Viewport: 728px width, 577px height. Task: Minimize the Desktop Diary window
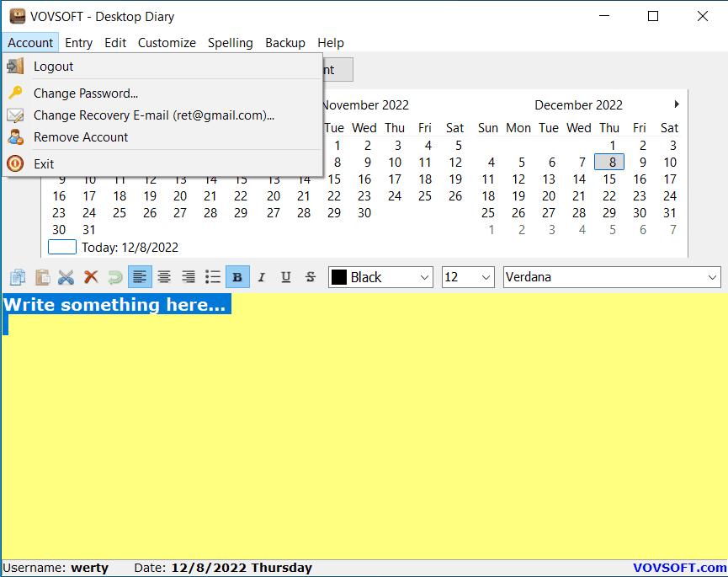pos(604,16)
